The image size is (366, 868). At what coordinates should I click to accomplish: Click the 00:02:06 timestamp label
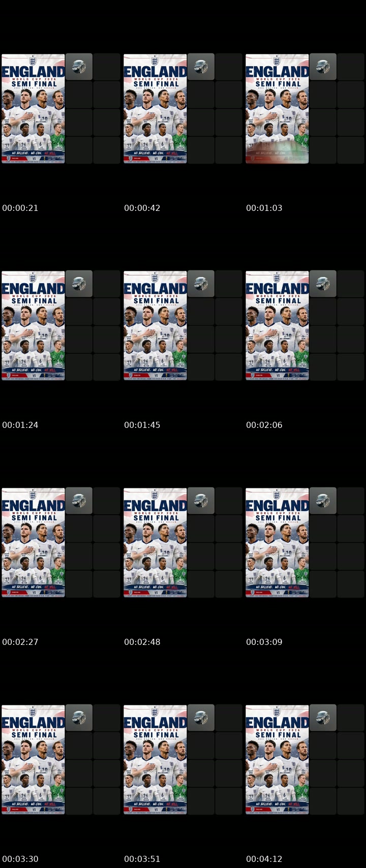tap(264, 425)
